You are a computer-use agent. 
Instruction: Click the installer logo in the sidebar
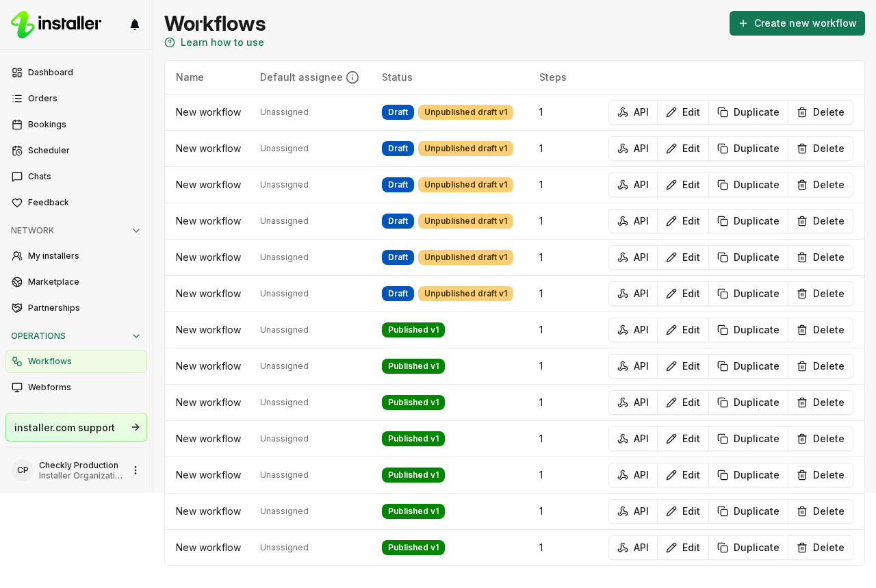pos(56,25)
